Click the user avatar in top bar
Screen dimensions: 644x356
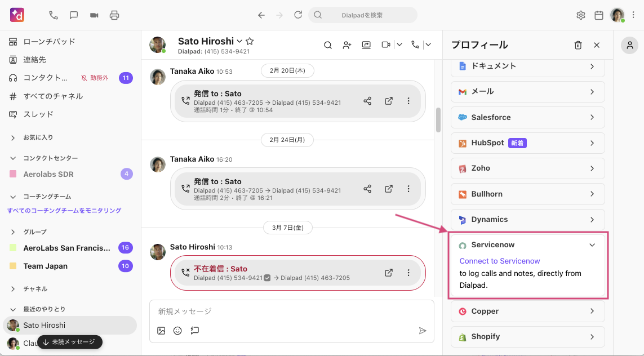point(618,15)
